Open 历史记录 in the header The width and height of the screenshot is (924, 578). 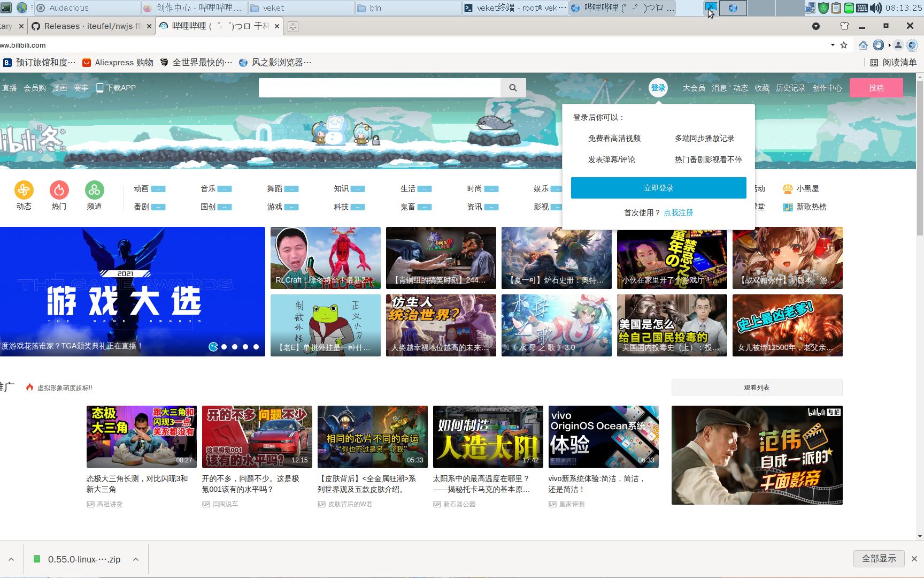[x=790, y=88]
